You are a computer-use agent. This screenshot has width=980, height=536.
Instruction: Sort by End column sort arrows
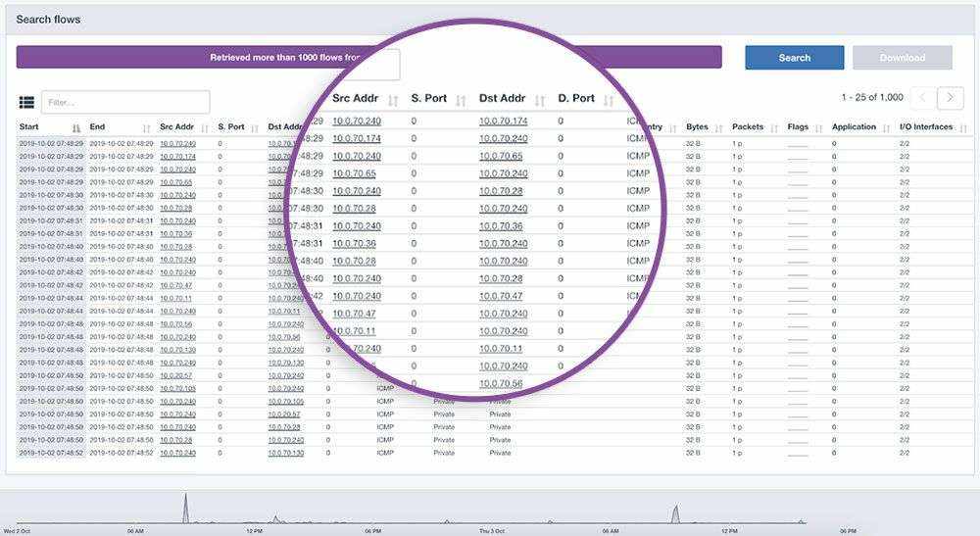(x=146, y=128)
